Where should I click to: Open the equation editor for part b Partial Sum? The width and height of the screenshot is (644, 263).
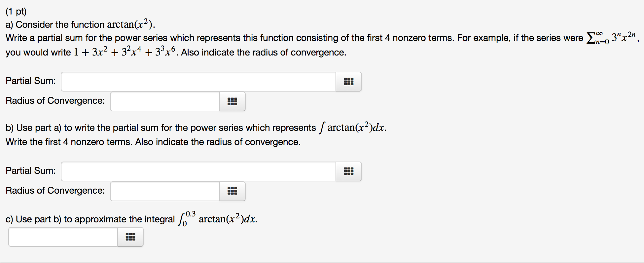pos(348,171)
